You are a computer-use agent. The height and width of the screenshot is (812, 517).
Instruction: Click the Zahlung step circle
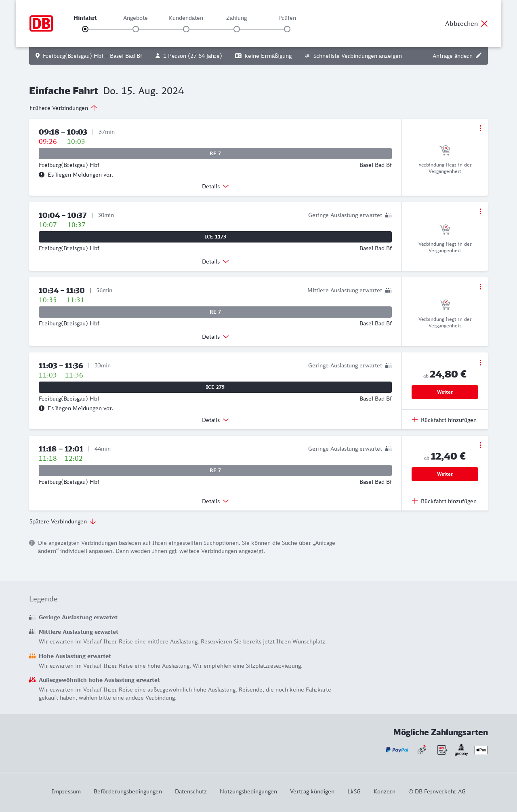237,29
